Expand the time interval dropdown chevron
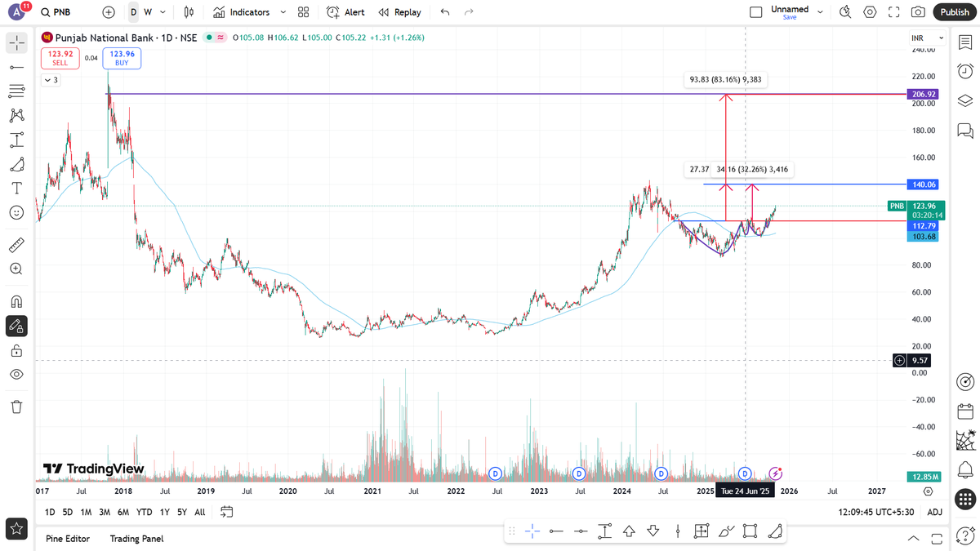This screenshot has height=551, width=980. (x=163, y=12)
